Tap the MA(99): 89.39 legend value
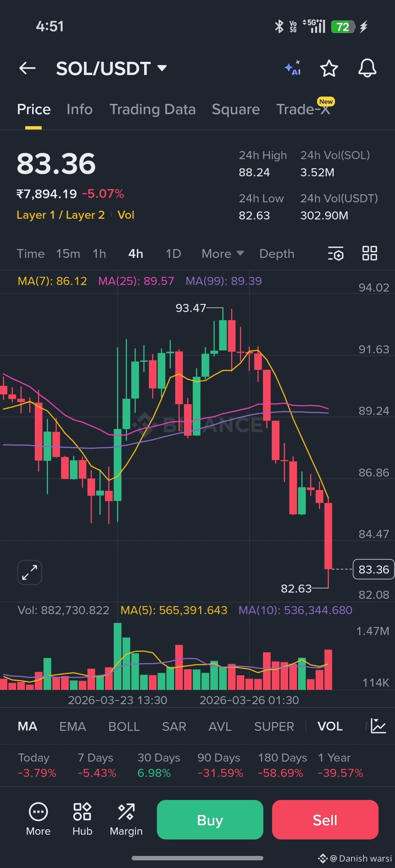This screenshot has height=868, width=395. [223, 281]
